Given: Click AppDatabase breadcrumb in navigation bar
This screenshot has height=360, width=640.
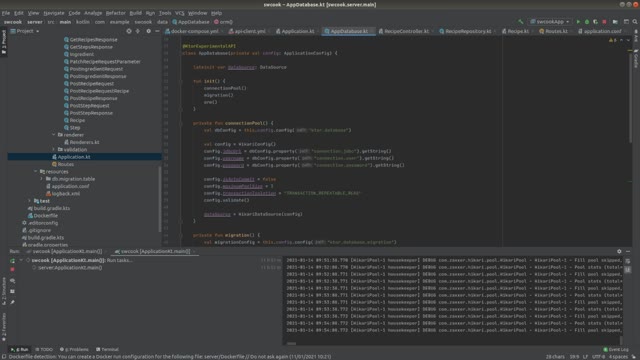Looking at the screenshot, I should click(x=191, y=22).
